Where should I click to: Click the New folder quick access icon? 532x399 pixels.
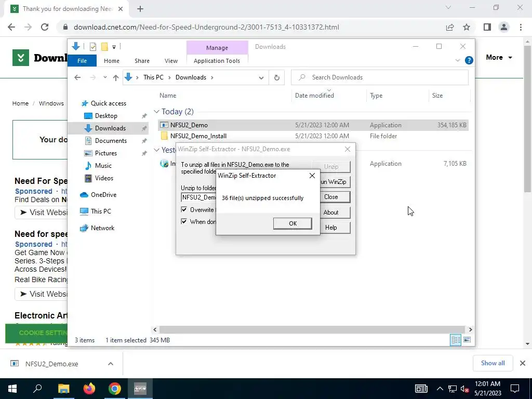tap(104, 47)
